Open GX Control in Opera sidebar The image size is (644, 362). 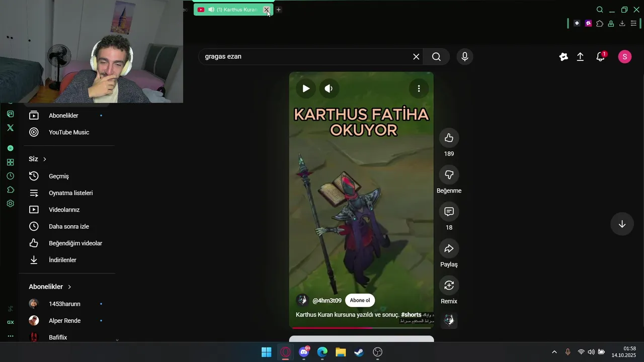pyautogui.click(x=10, y=322)
